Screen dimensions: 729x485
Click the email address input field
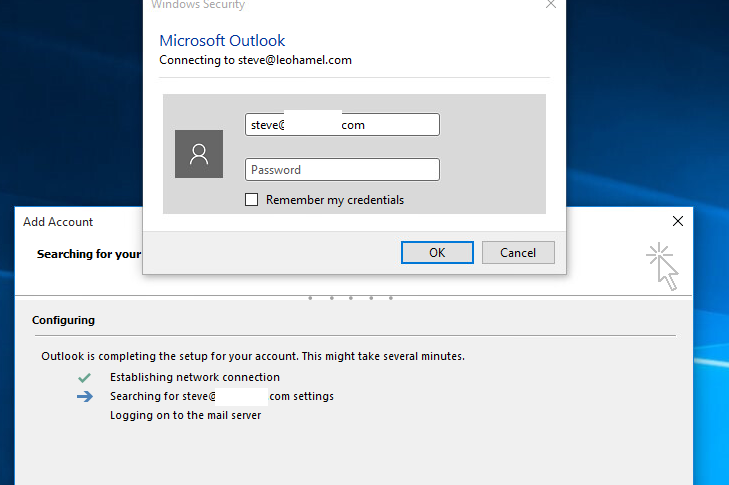point(342,125)
